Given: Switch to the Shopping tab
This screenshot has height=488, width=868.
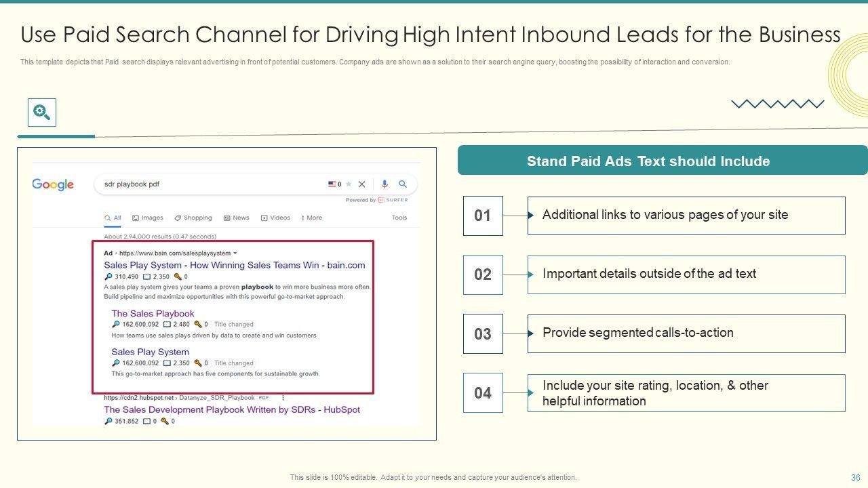Looking at the screenshot, I should pos(193,218).
